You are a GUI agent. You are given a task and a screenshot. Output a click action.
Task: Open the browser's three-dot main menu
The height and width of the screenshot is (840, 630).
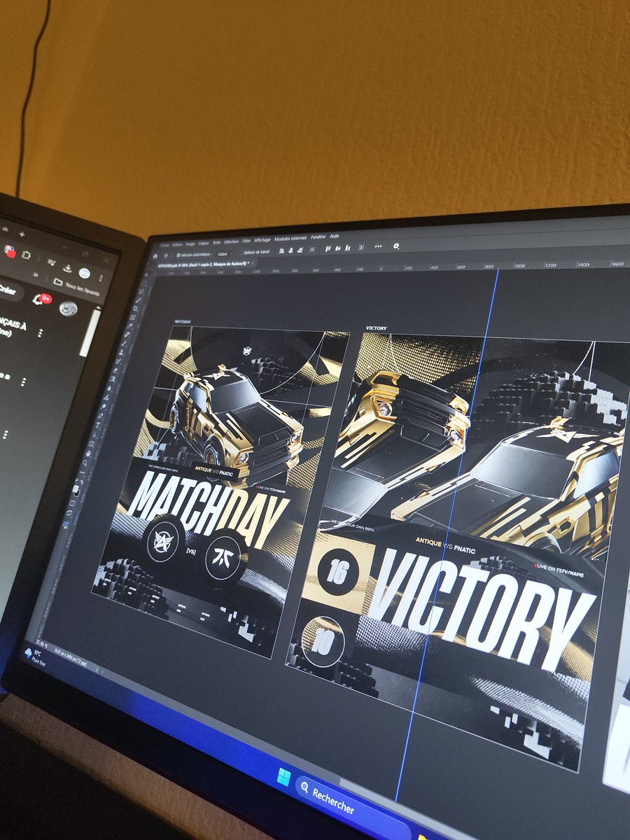click(x=101, y=278)
